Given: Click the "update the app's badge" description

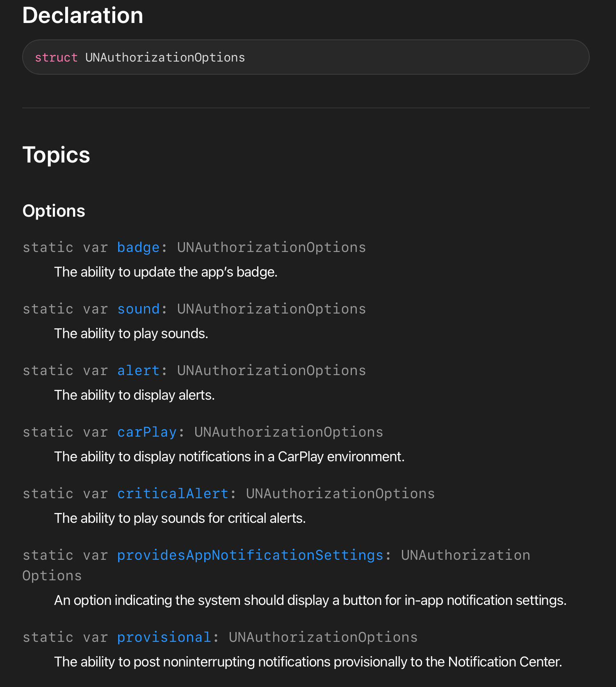Looking at the screenshot, I should [166, 272].
